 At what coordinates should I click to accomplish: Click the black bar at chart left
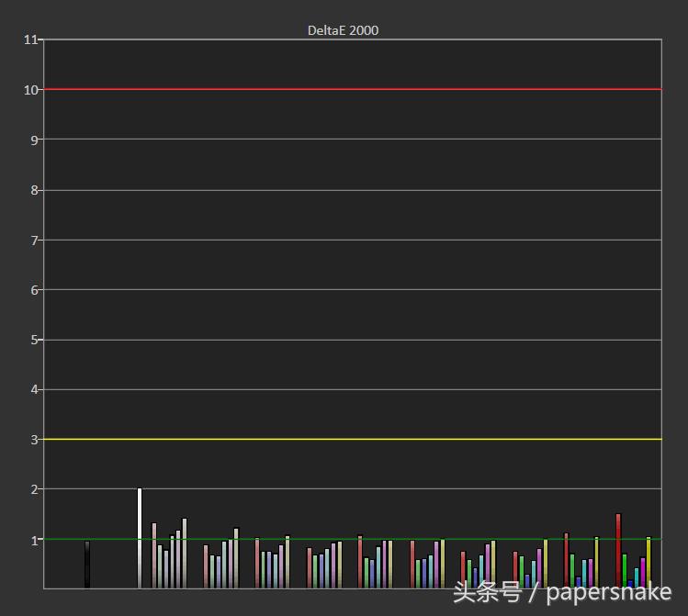(87, 565)
